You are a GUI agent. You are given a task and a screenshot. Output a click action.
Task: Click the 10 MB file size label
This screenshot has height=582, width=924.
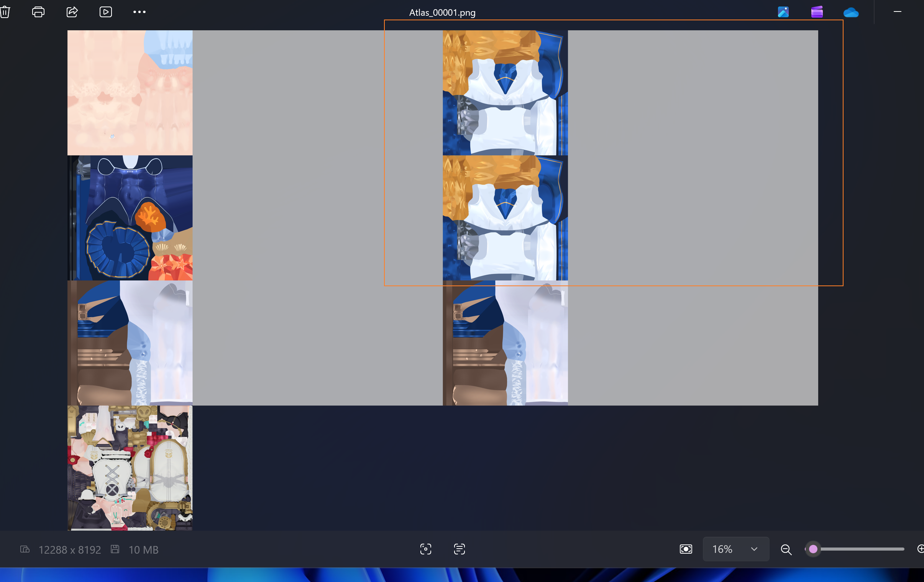coord(143,550)
